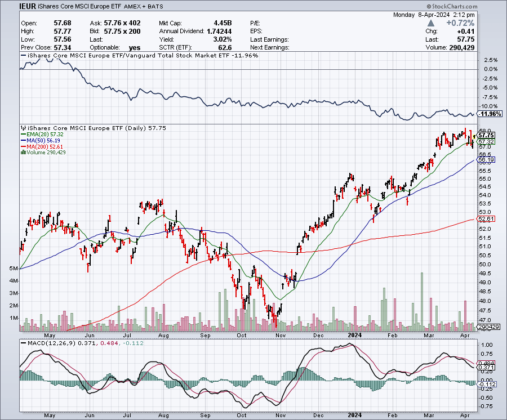Click the MA(200) red legend marker
This screenshot has width=507, height=420.
[x=23, y=146]
